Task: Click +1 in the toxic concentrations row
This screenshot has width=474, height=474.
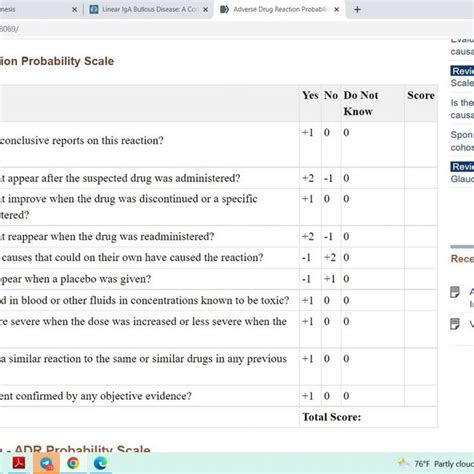Action: click(x=308, y=300)
